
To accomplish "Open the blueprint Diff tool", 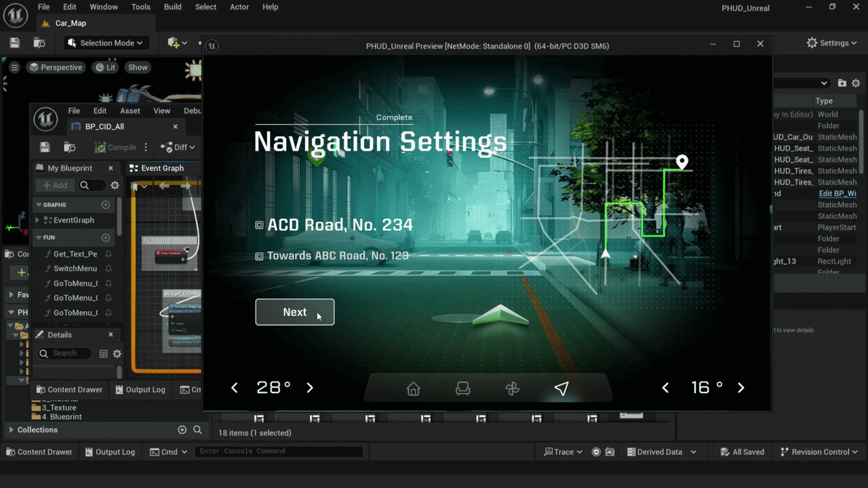I will [x=176, y=147].
